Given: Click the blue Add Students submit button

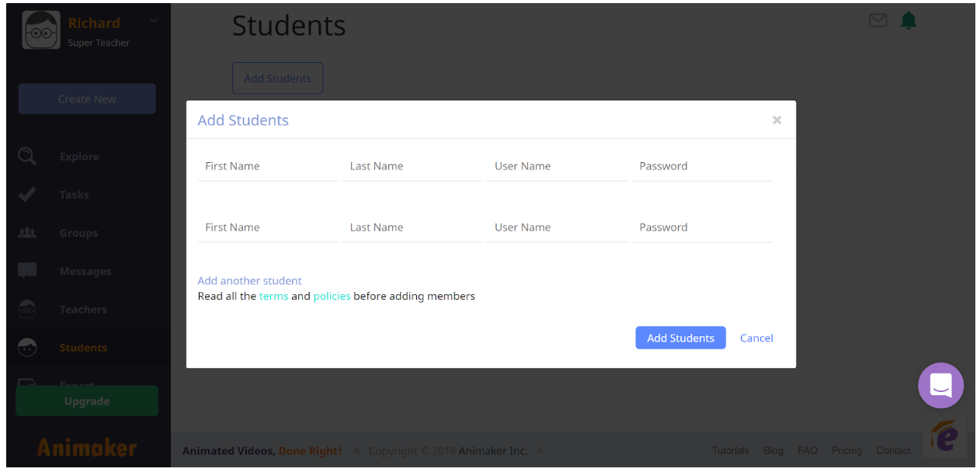Looking at the screenshot, I should [x=680, y=338].
